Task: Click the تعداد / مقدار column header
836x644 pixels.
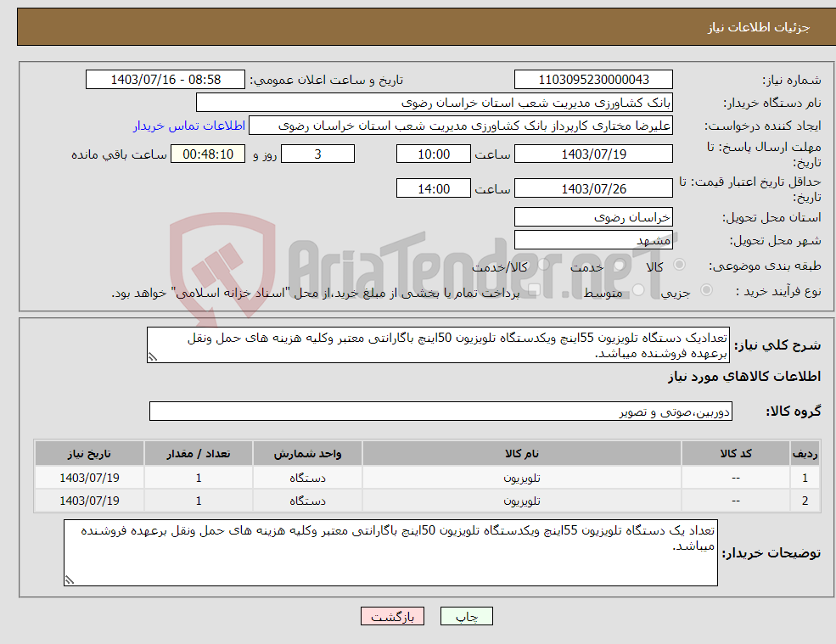Action: [x=199, y=454]
